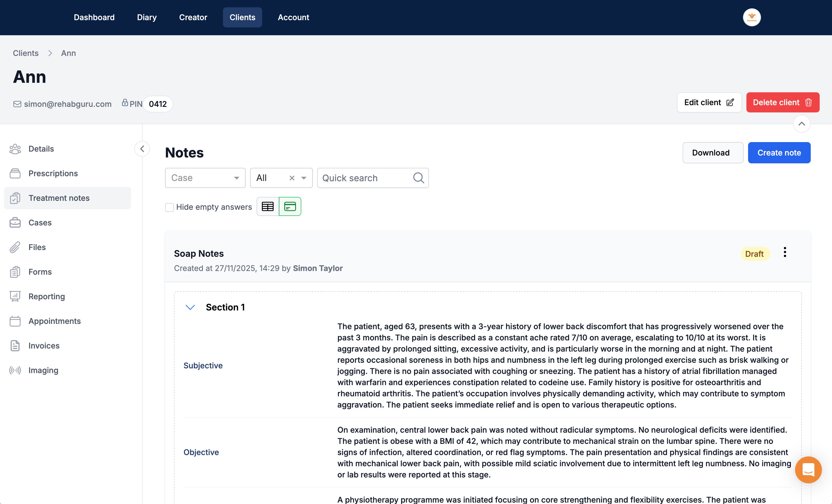Click the search magnifier icon

[x=418, y=178]
